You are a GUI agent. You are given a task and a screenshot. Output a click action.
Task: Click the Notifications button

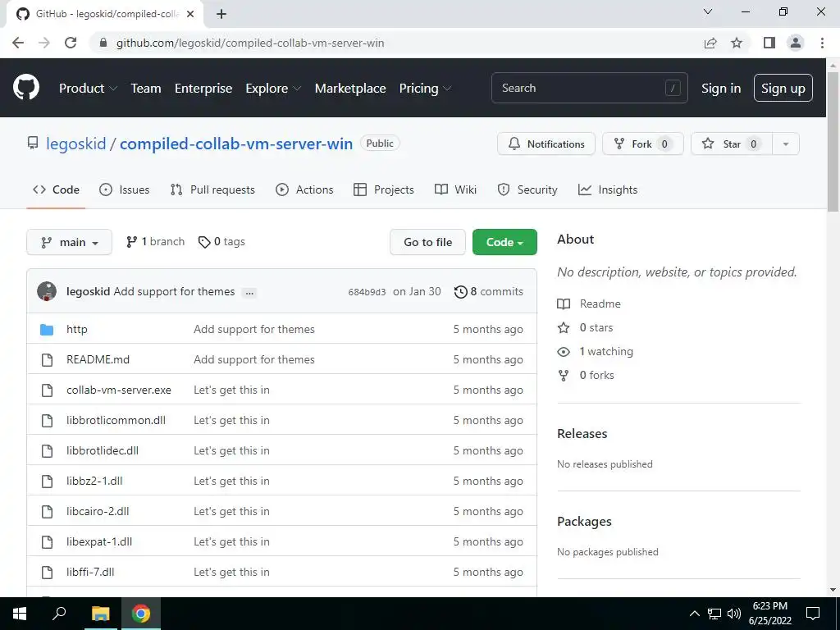546,144
